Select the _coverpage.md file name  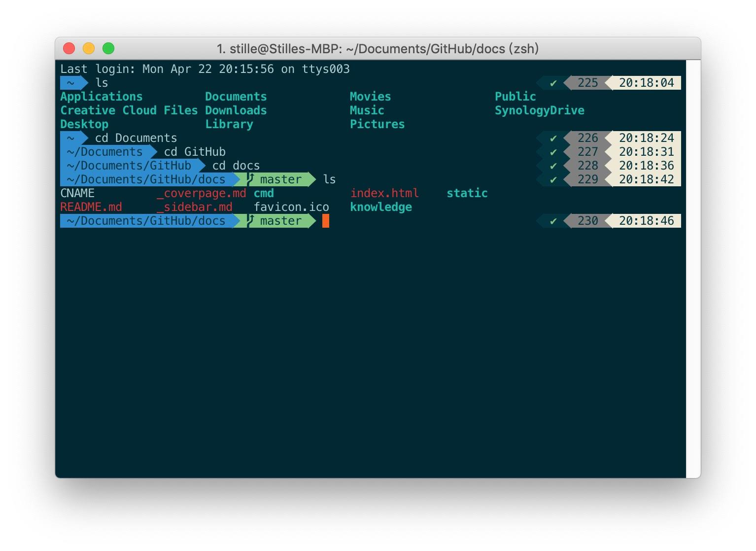tap(202, 193)
